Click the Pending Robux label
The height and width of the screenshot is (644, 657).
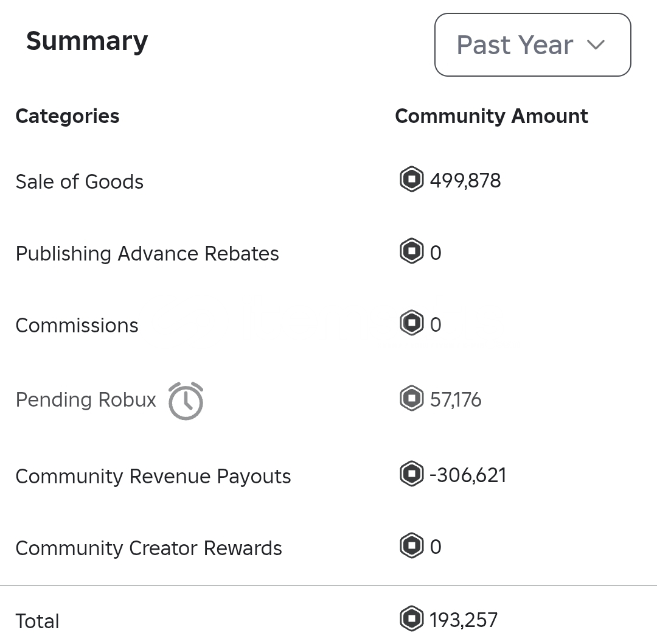point(86,400)
